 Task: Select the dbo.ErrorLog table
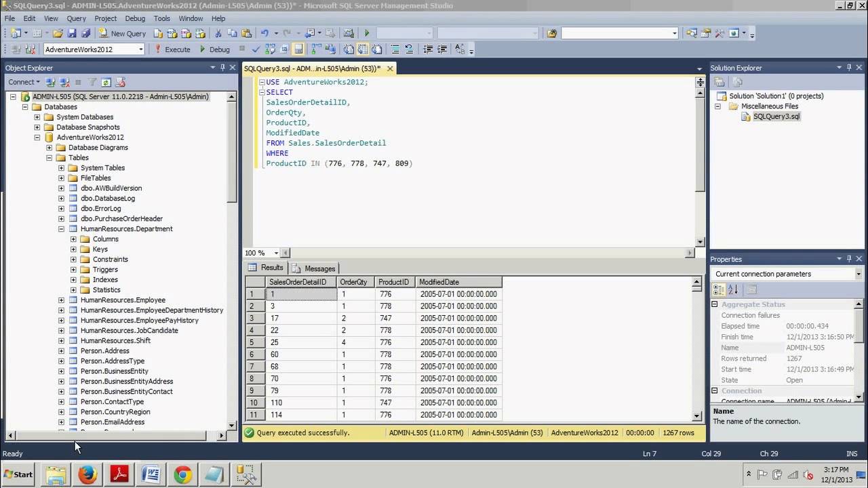[100, 209]
